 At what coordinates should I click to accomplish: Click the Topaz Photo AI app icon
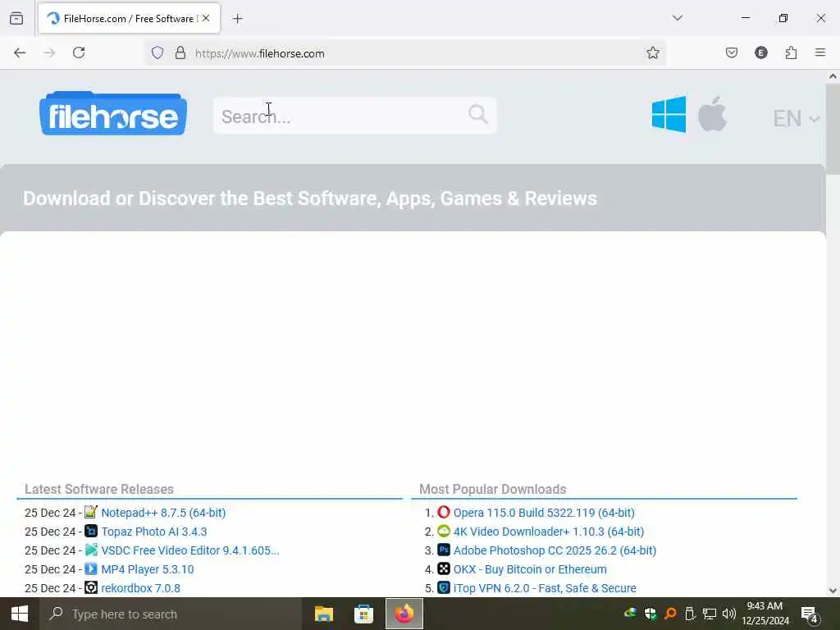(91, 531)
